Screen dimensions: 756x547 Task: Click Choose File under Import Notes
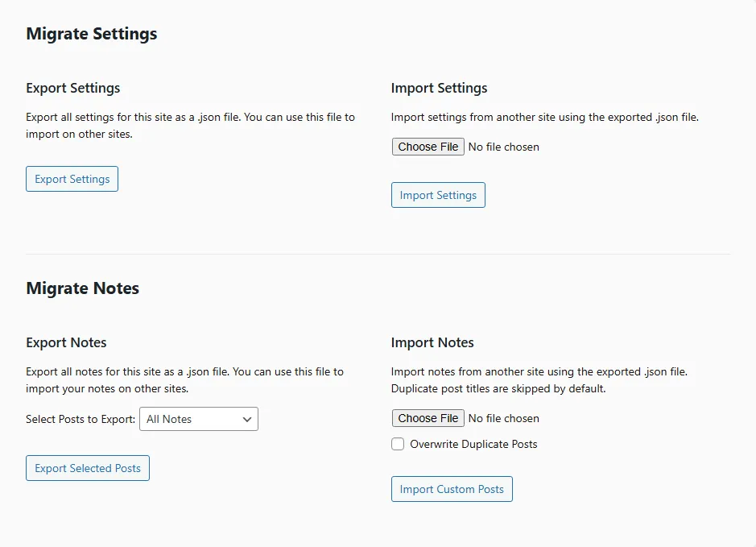428,418
